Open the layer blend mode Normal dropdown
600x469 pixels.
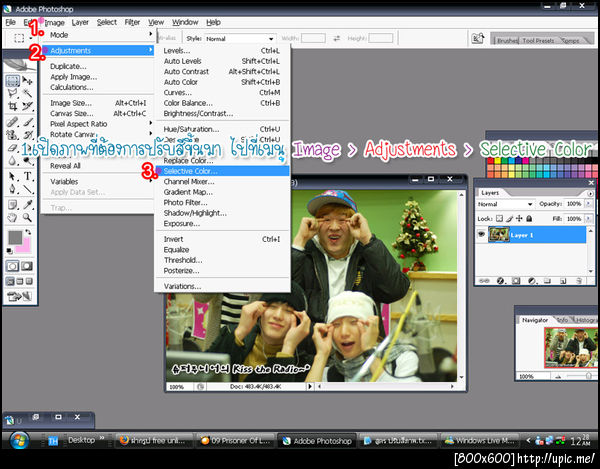(505, 204)
